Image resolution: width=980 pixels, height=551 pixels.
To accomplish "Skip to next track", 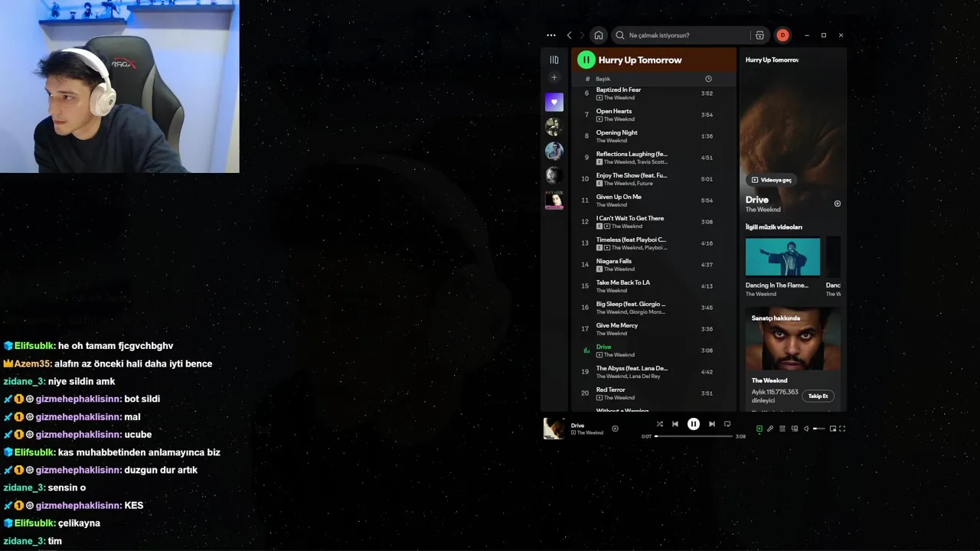I will pos(711,424).
